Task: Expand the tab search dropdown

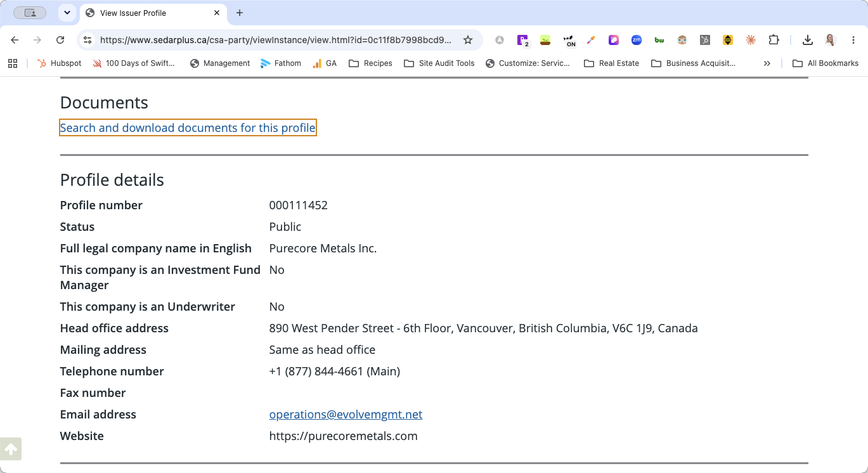Action: pyautogui.click(x=67, y=13)
